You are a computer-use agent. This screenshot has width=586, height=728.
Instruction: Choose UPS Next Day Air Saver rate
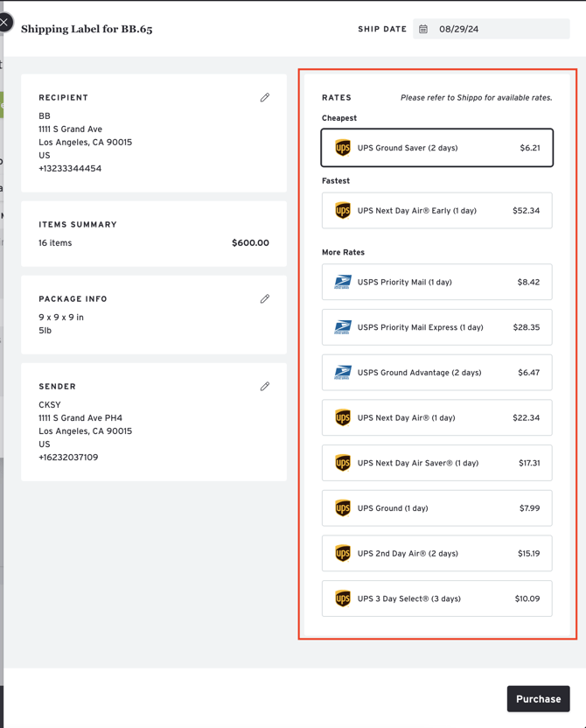tap(436, 463)
